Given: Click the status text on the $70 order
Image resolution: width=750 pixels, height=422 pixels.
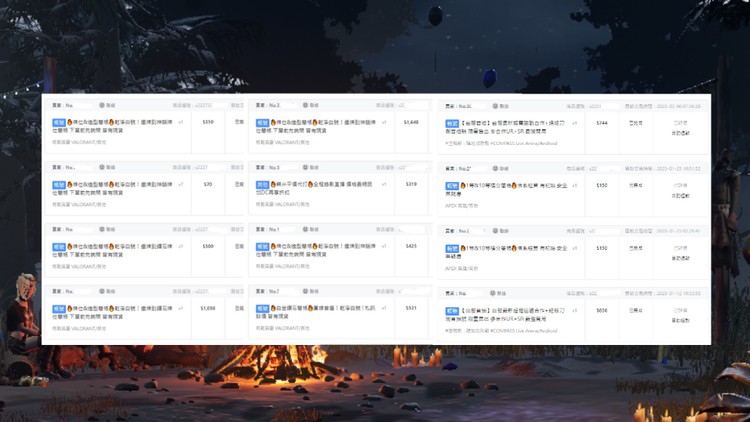Looking at the screenshot, I should coord(238,184).
